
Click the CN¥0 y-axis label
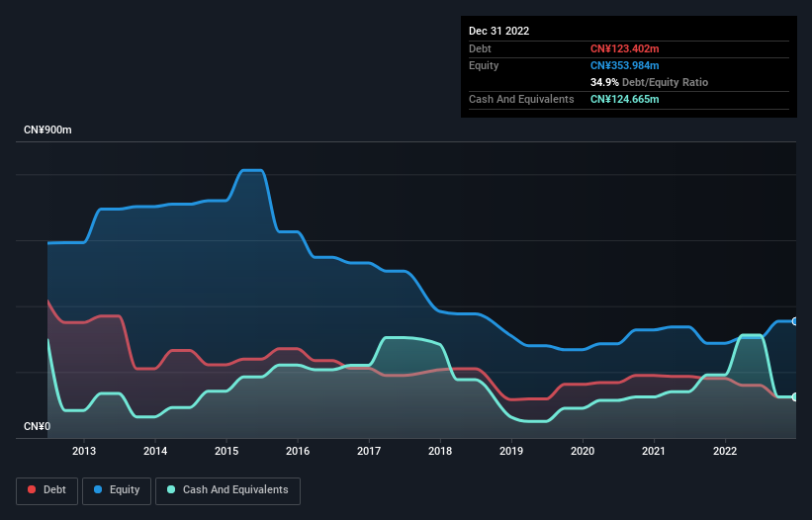click(37, 426)
